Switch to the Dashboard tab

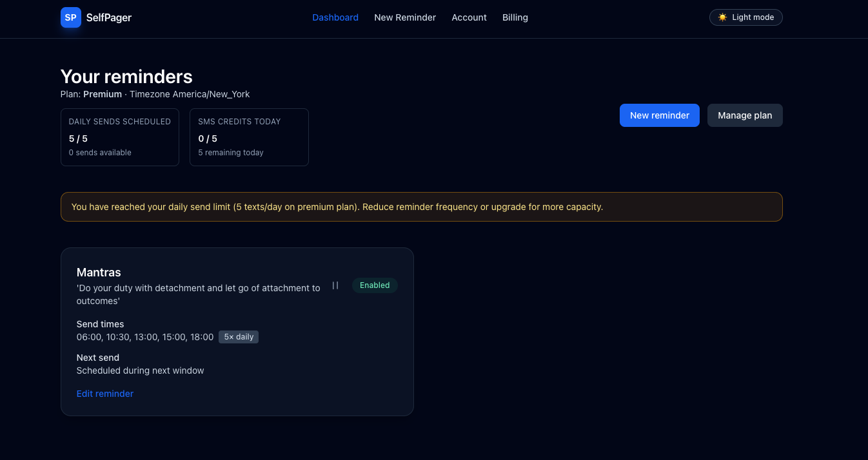(335, 17)
